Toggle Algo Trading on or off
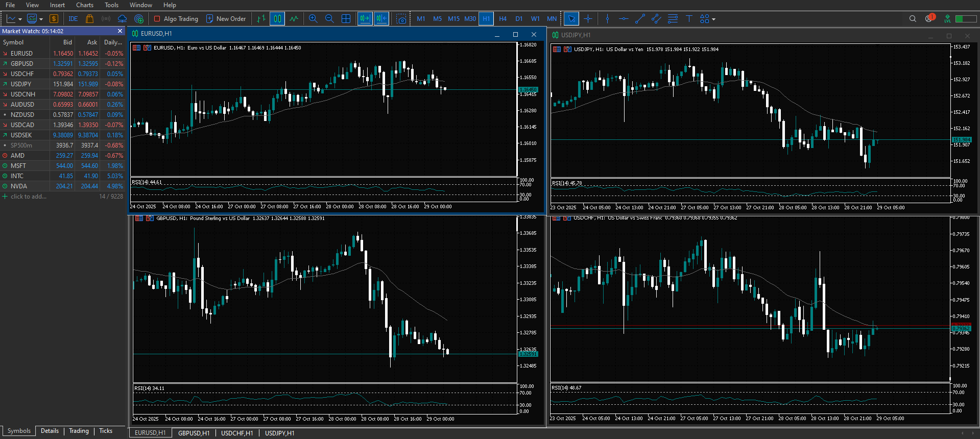 [176, 19]
